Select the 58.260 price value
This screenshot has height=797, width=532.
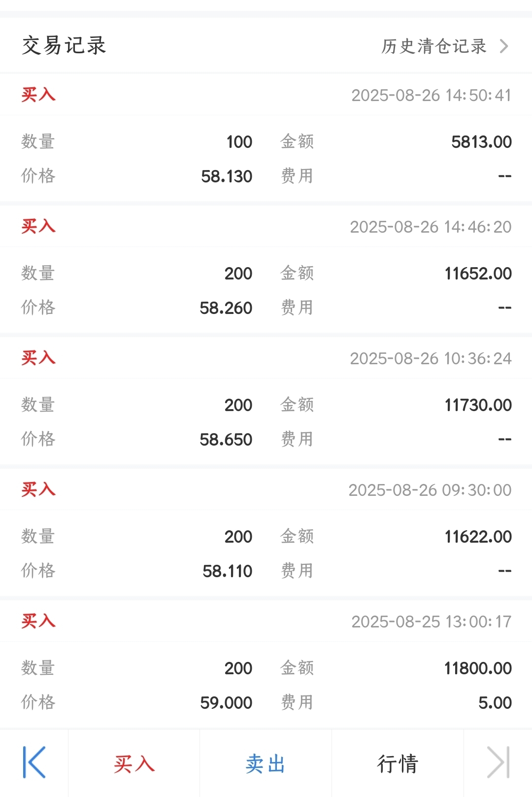point(226,308)
